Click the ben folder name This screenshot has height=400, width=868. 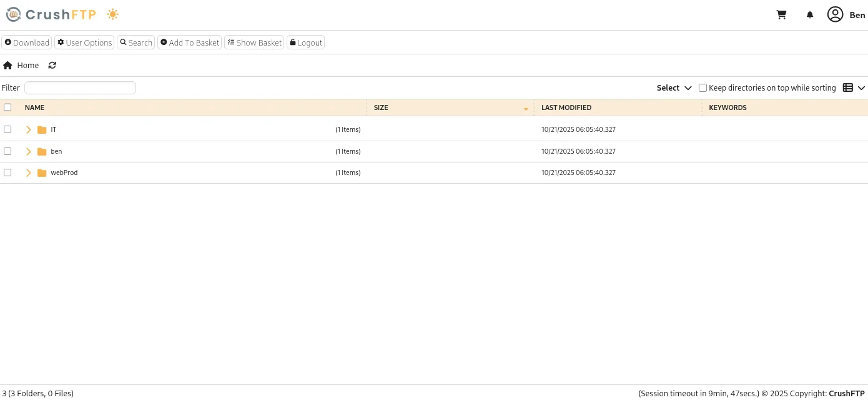[56, 151]
